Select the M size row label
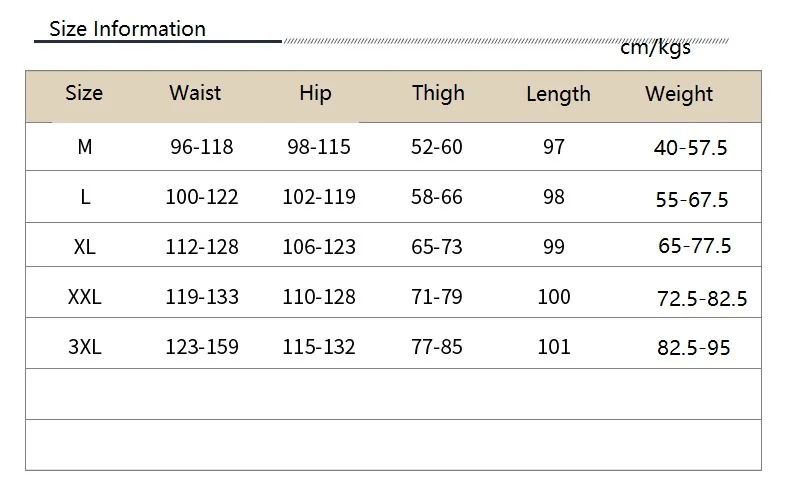 coord(85,147)
